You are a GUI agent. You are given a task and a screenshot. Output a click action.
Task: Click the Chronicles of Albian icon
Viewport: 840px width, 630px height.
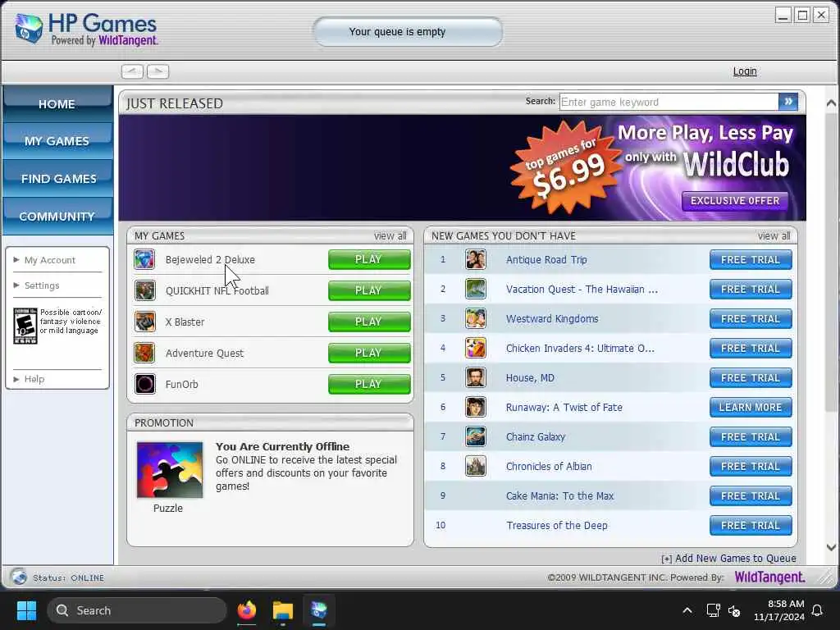coord(475,466)
